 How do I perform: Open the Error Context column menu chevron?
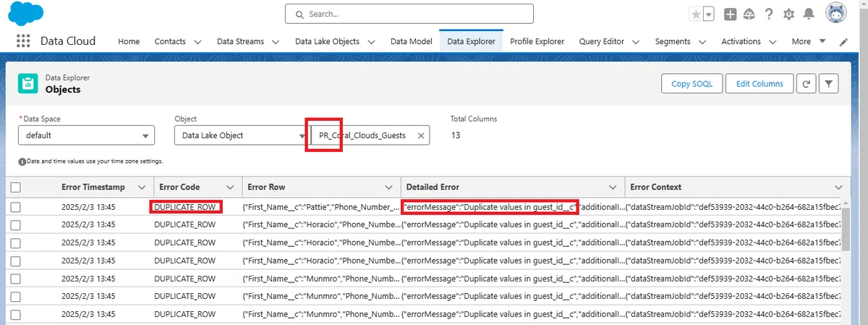coord(838,187)
